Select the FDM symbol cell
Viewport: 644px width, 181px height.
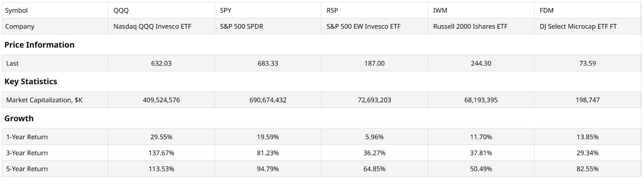click(x=547, y=10)
